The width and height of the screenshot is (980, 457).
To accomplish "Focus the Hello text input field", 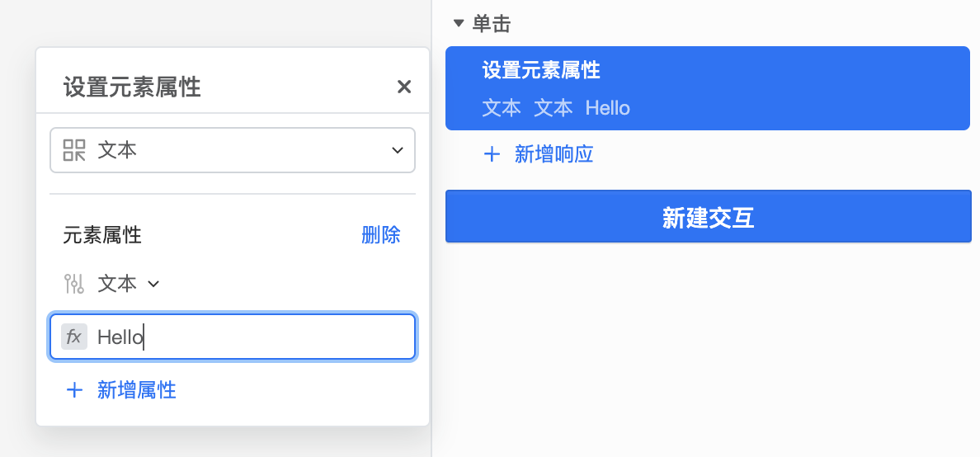I will coord(233,337).
